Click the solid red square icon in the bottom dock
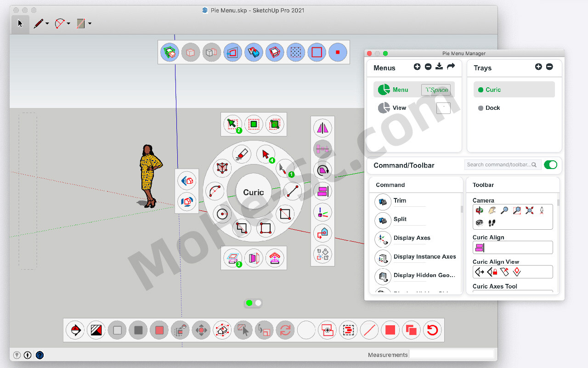This screenshot has width=588, height=368. 390,330
